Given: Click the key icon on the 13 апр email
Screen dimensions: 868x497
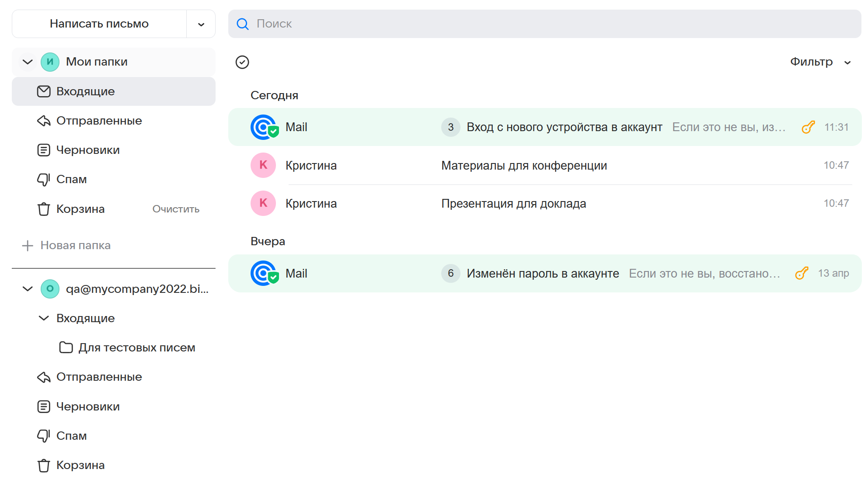Looking at the screenshot, I should [x=802, y=273].
